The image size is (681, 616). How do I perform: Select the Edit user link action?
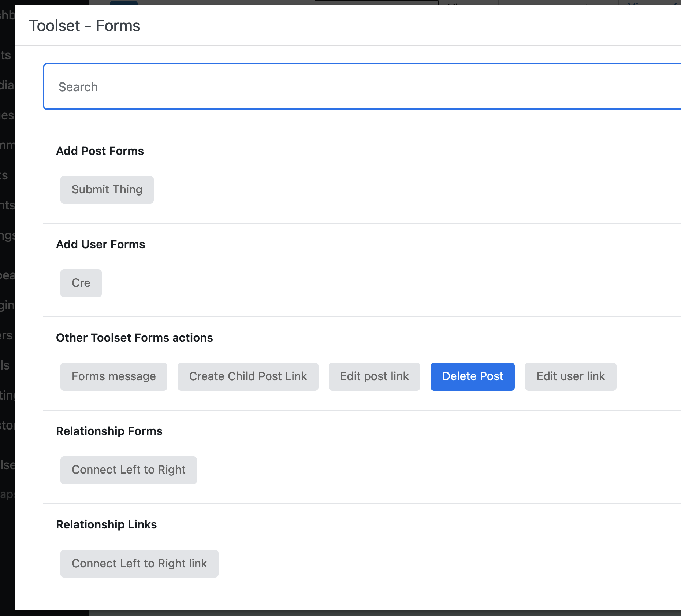click(x=571, y=376)
